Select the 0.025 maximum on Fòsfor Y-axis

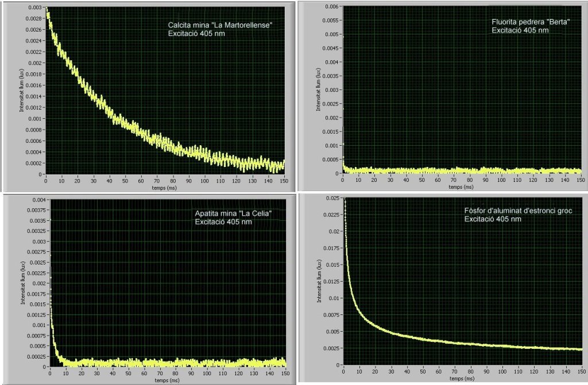333,199
